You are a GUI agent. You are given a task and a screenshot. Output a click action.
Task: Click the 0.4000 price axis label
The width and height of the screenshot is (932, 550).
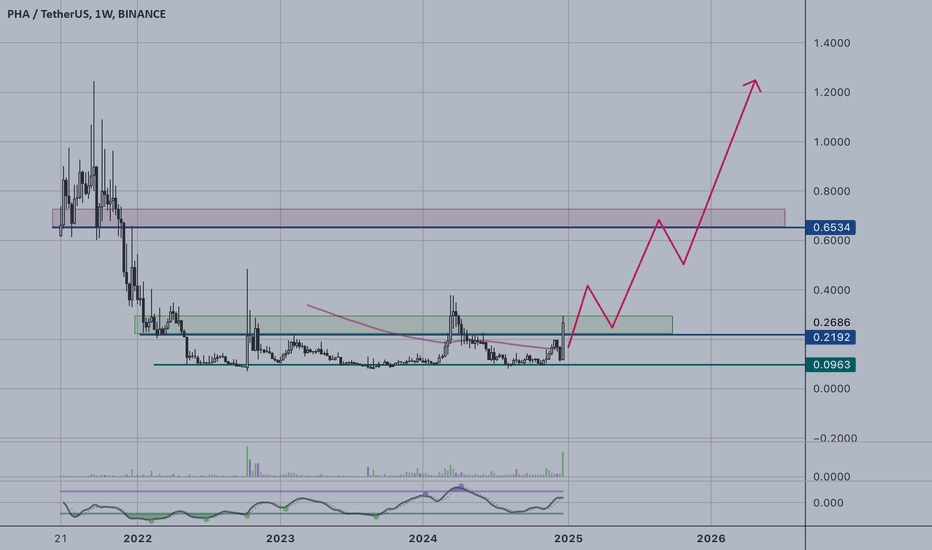832,290
